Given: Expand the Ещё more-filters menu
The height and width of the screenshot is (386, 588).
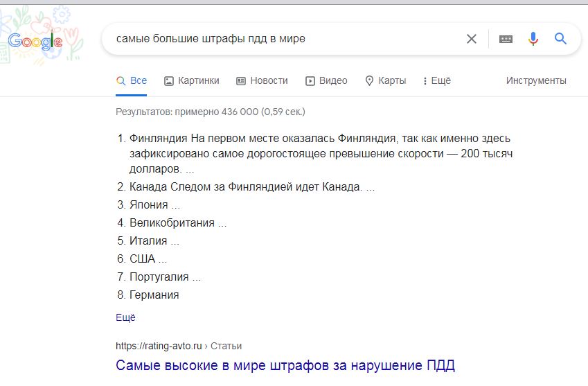Looking at the screenshot, I should tap(437, 80).
